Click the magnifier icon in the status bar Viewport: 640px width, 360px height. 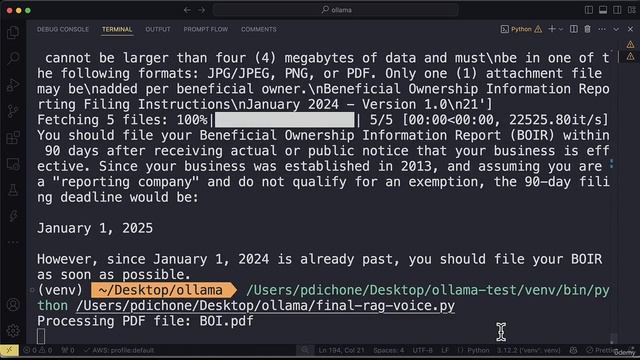click(304, 350)
